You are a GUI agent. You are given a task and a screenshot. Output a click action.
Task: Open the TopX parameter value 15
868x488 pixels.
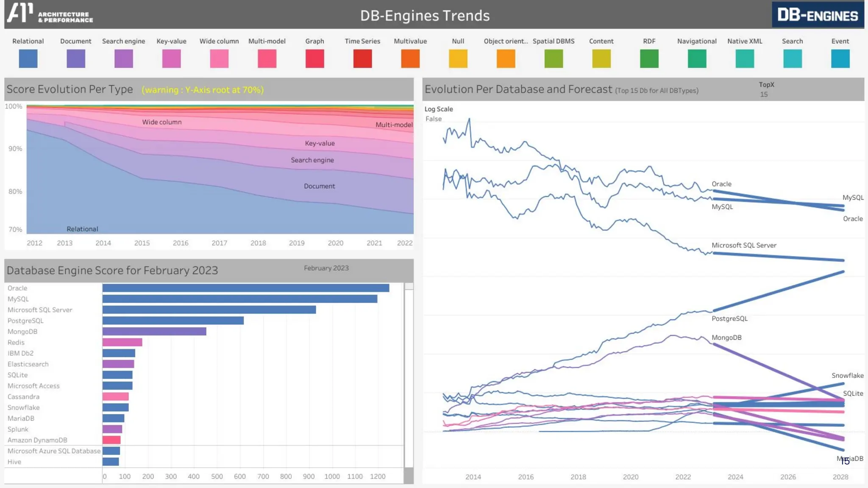[764, 94]
